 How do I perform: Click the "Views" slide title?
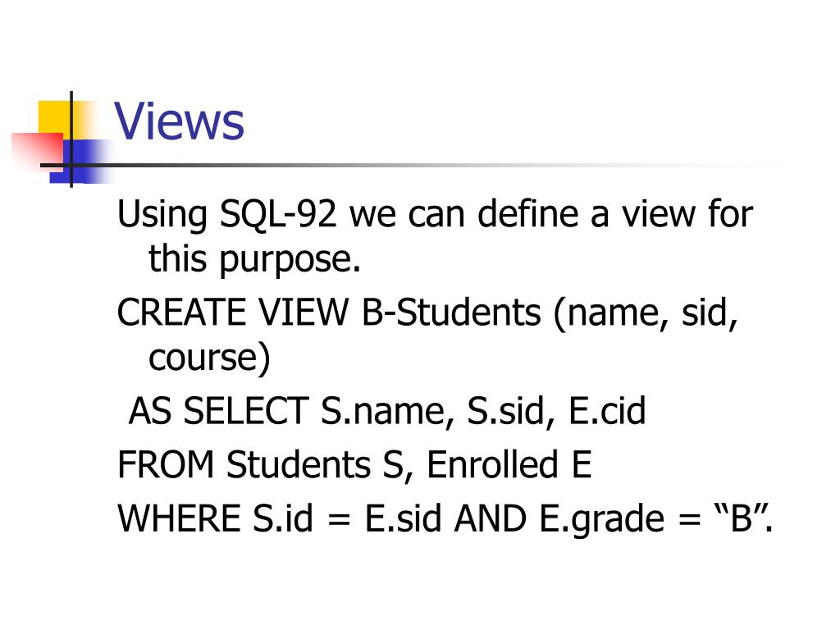179,121
